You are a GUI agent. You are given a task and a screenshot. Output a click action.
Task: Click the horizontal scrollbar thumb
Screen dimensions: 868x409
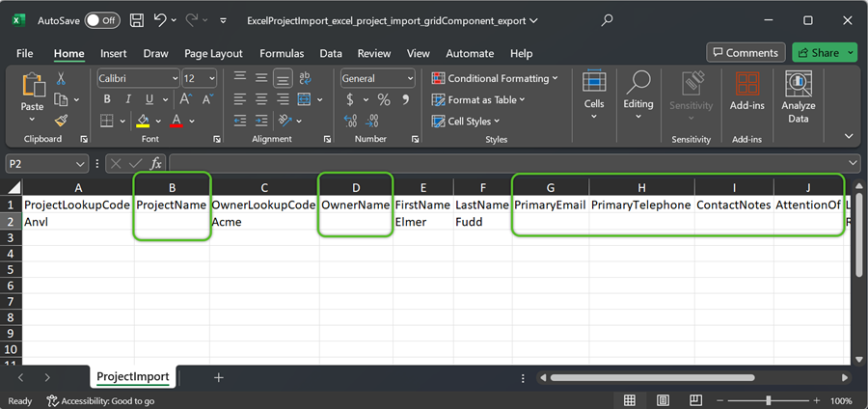(x=653, y=377)
